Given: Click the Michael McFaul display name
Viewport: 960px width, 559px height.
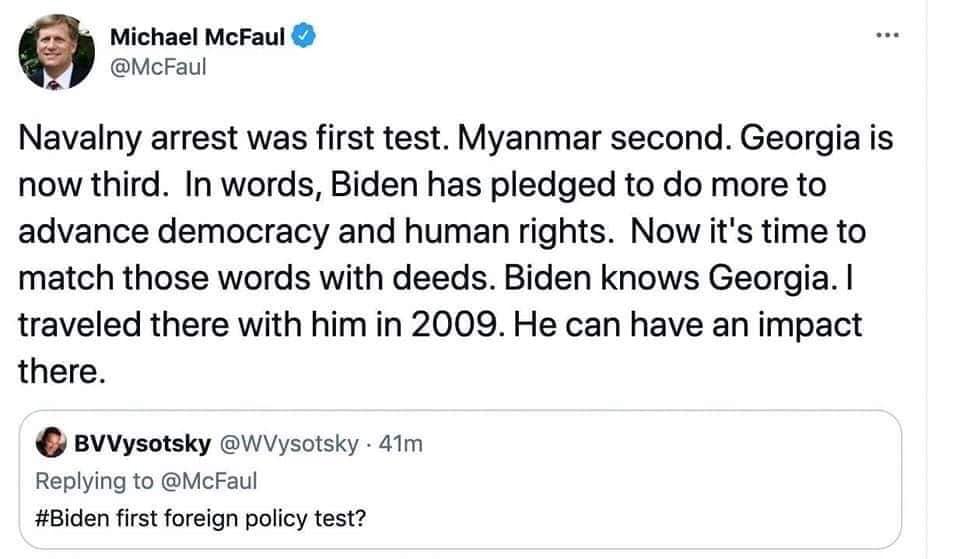Looking at the screenshot, I should pos(197,38).
